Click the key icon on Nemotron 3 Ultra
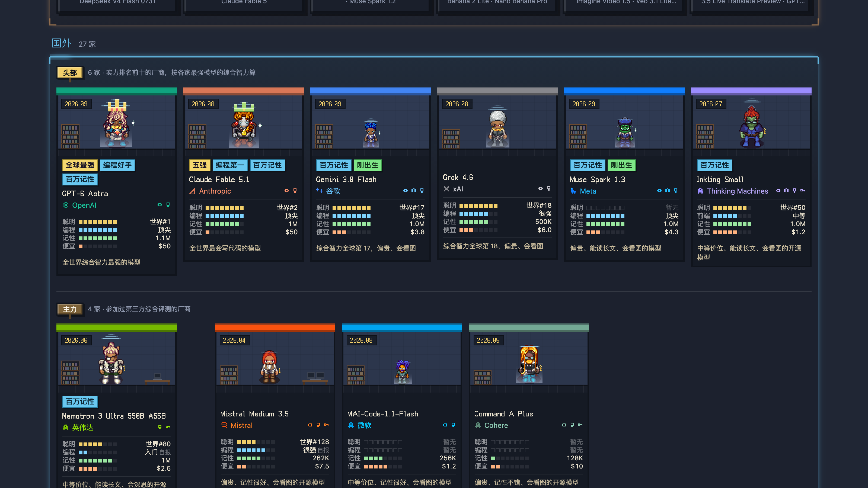Viewport: 868px width, 488px height. (168, 427)
